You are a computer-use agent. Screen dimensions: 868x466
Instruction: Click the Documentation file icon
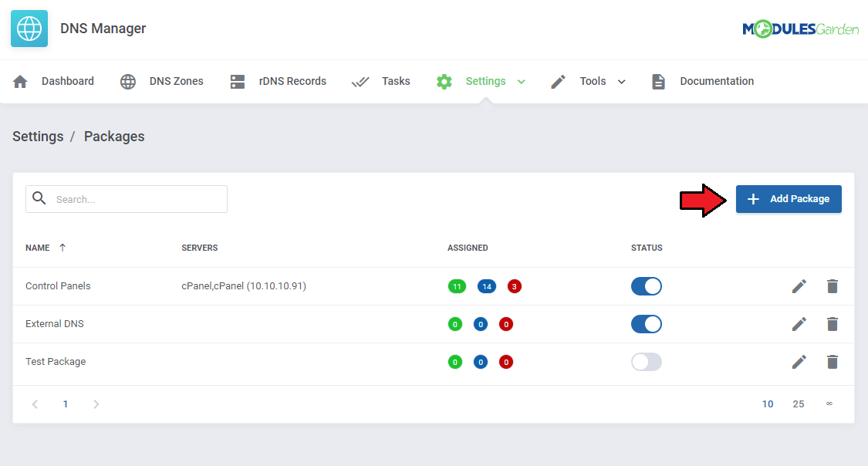[658, 81]
